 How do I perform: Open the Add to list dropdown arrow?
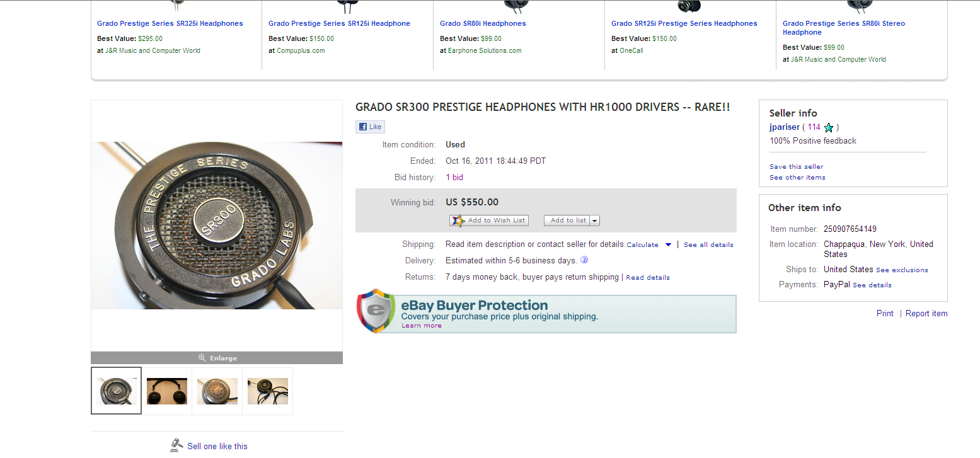click(x=595, y=220)
